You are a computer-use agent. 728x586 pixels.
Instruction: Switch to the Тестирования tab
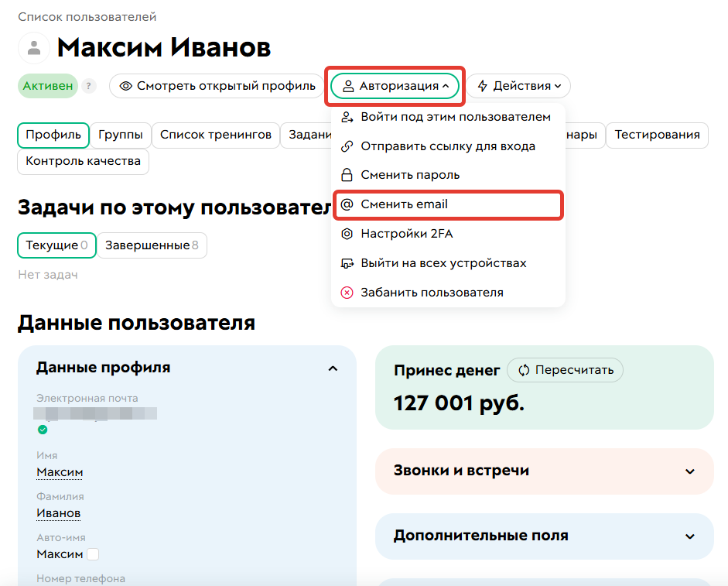657,135
